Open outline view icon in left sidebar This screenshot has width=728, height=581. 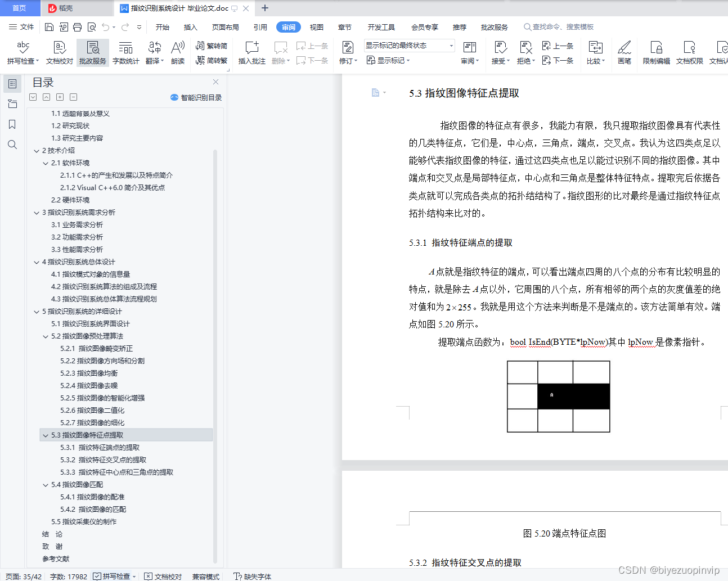tap(12, 84)
